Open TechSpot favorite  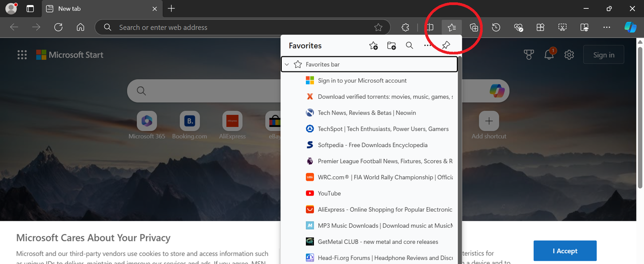(369, 129)
